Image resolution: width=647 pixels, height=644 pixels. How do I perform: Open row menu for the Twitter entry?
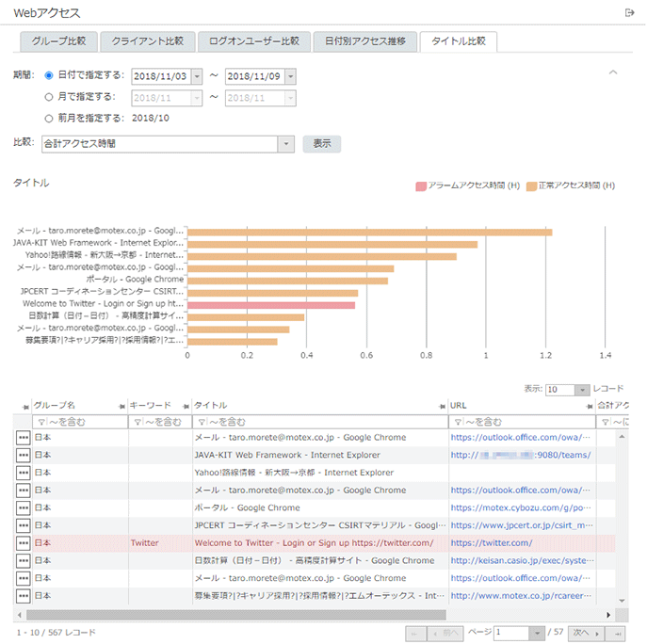(23, 543)
